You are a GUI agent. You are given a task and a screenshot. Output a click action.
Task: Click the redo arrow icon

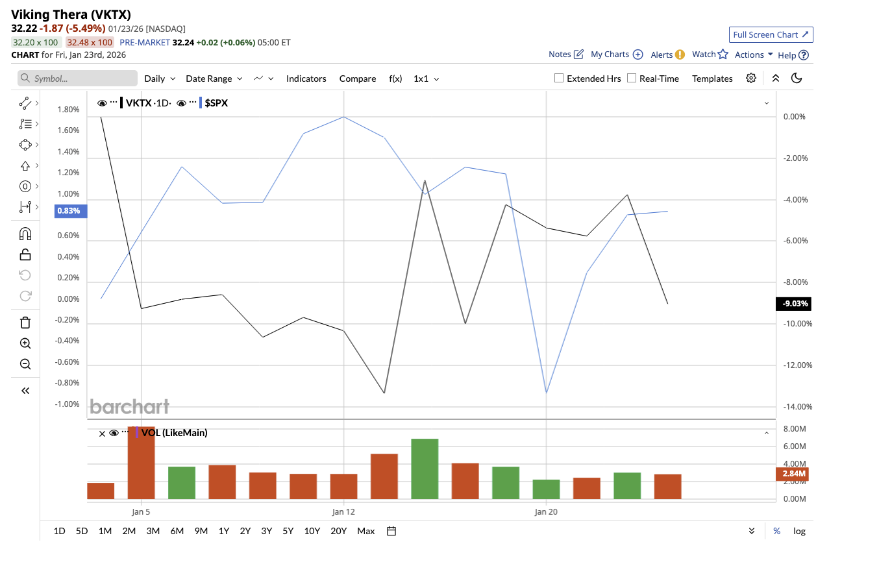(x=25, y=296)
